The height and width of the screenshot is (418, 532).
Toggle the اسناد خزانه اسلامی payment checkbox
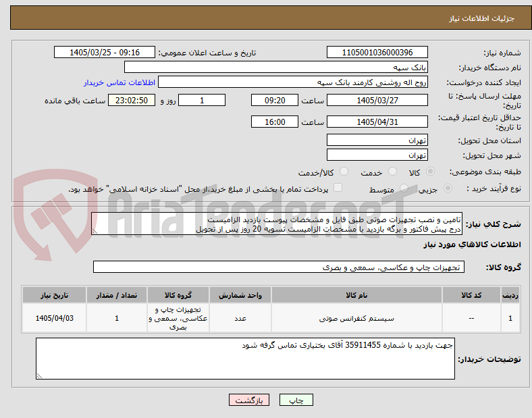point(338,188)
